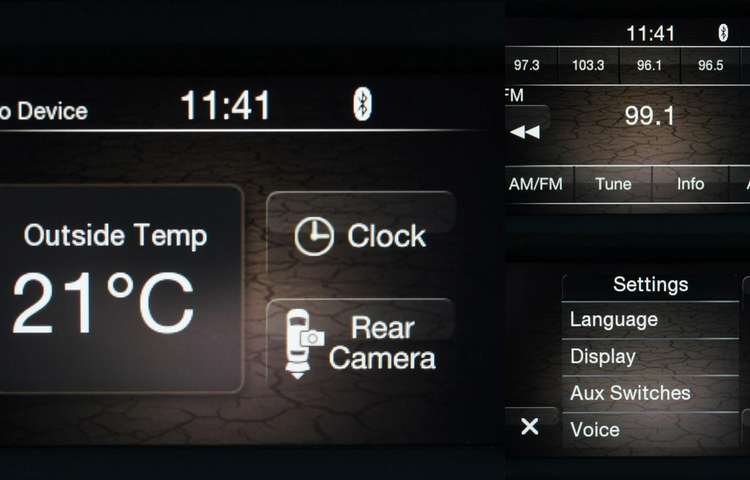Tap the Bluetooth icon beside 11:41 on the left

pos(363,104)
